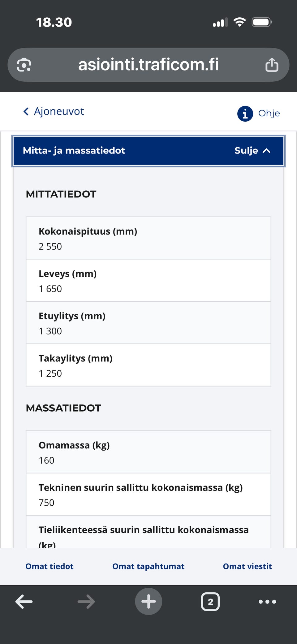Open the Omat tiedot tab
The height and width of the screenshot is (644, 297).
[x=49, y=566]
